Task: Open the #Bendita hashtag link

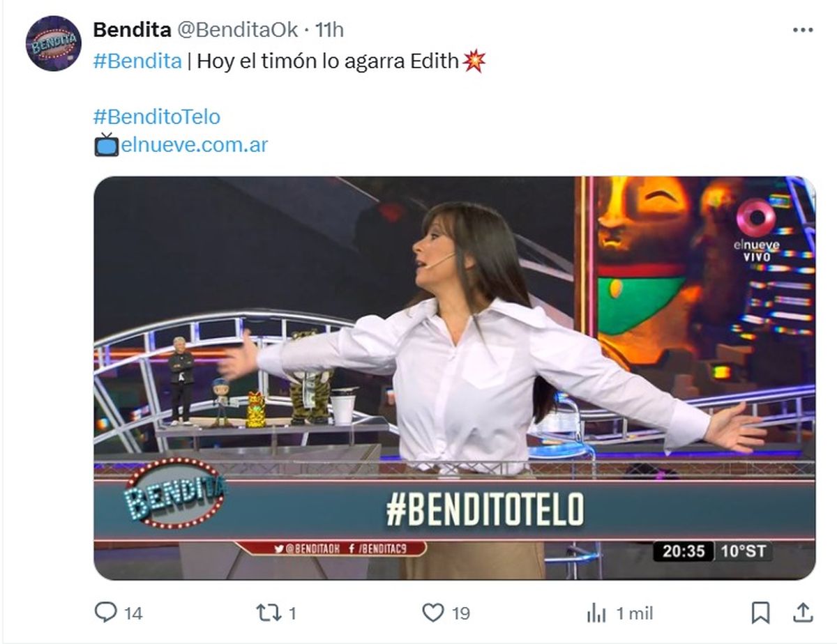Action: pos(137,61)
